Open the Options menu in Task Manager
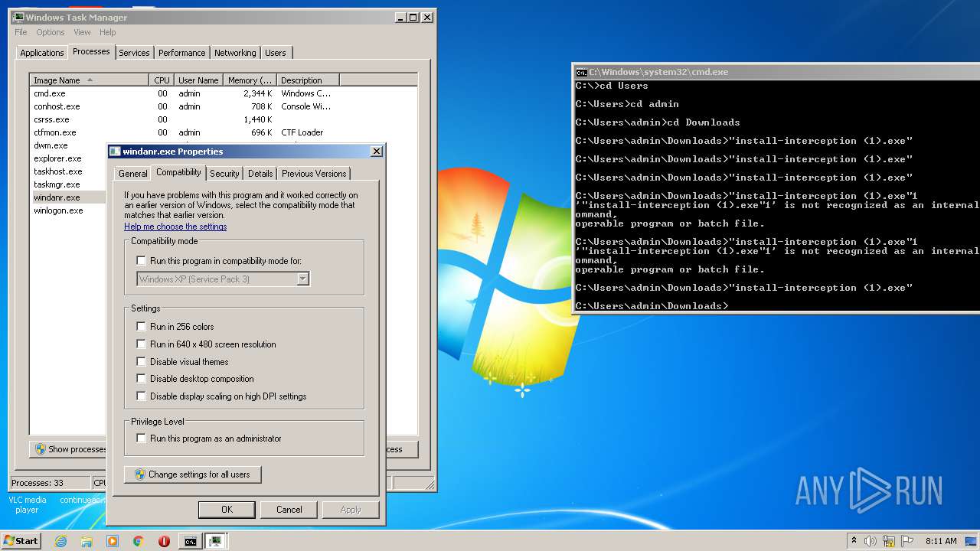 (51, 32)
